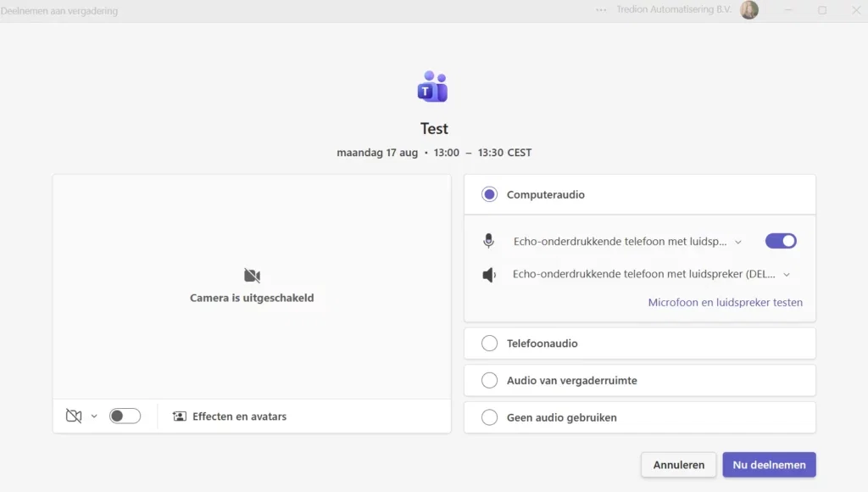Click the microphone icon in Computeraudio
This screenshot has width=868, height=492.
[488, 241]
